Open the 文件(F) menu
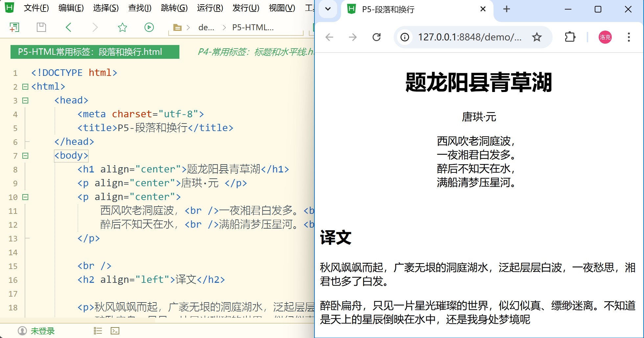 tap(36, 8)
